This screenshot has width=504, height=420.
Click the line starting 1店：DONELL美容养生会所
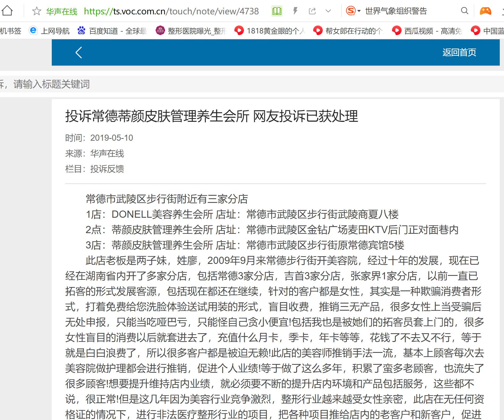click(242, 214)
